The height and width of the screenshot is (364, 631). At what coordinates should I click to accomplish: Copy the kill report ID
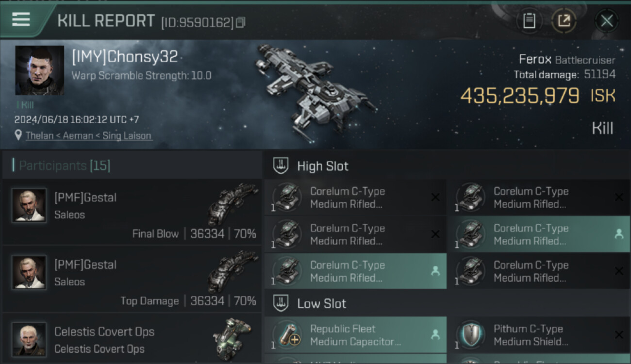[x=240, y=22]
